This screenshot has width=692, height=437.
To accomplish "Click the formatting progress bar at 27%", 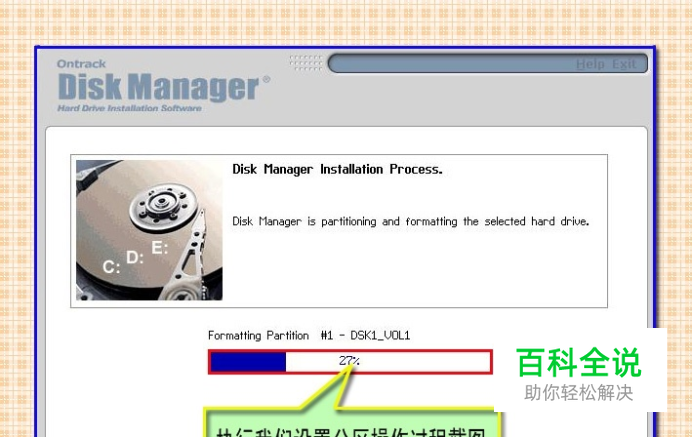I will click(x=350, y=362).
